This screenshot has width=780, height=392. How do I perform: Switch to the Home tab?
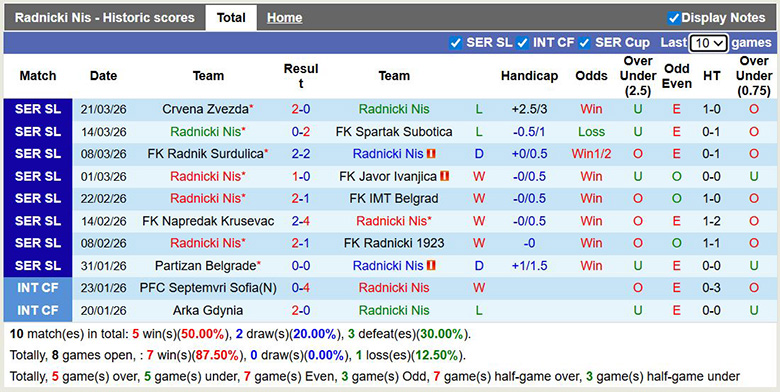click(x=285, y=18)
